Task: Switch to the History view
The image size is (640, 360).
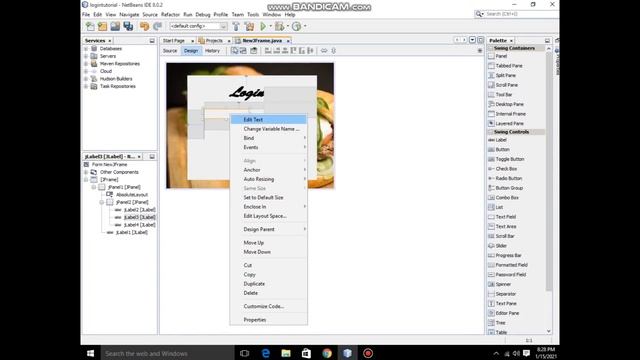Action: (212, 51)
